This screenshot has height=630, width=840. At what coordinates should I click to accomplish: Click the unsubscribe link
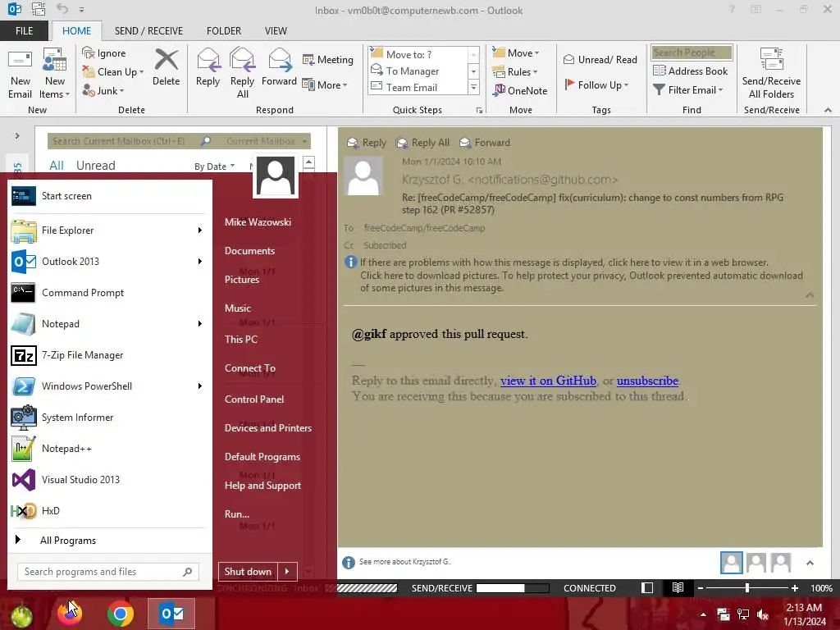tap(647, 381)
